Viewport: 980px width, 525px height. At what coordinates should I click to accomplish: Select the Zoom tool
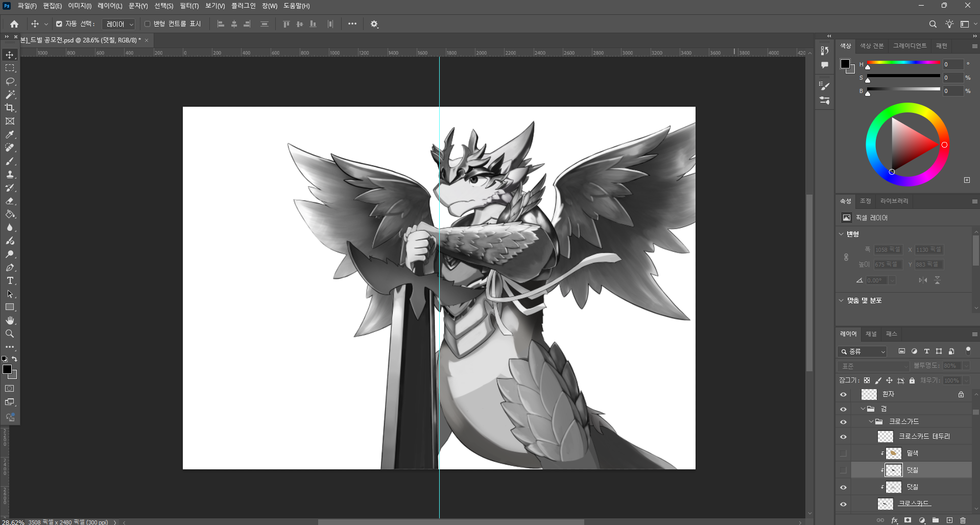click(10, 333)
